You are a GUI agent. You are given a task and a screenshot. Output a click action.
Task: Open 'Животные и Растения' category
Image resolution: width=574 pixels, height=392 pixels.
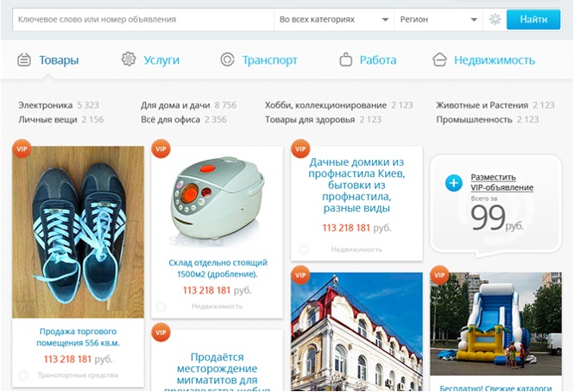(x=483, y=105)
